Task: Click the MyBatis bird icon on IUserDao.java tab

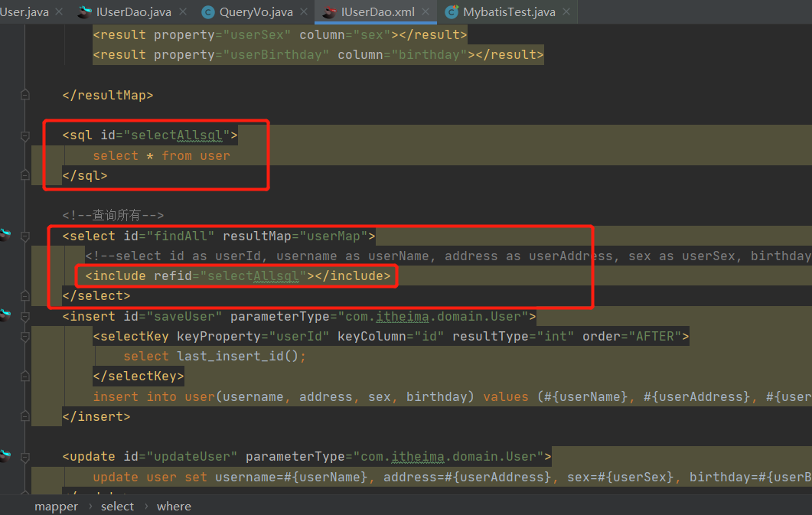Action: point(84,12)
